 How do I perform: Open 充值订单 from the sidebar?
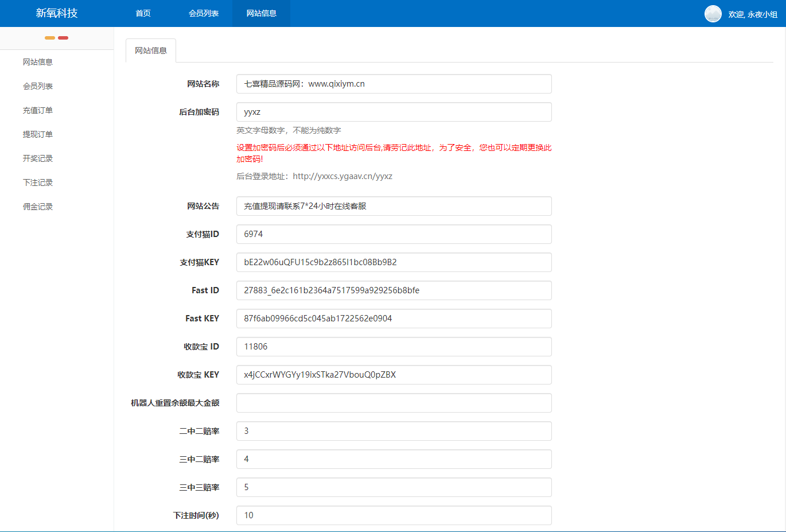coord(38,110)
